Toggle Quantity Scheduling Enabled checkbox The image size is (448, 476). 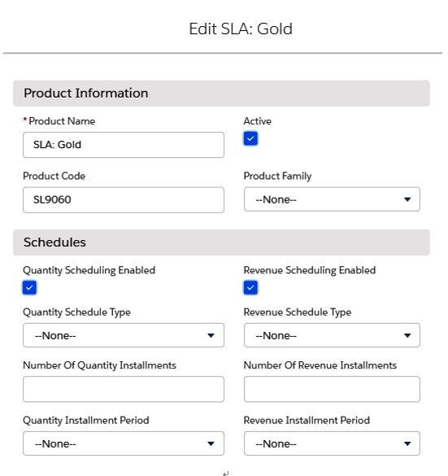(x=29, y=287)
